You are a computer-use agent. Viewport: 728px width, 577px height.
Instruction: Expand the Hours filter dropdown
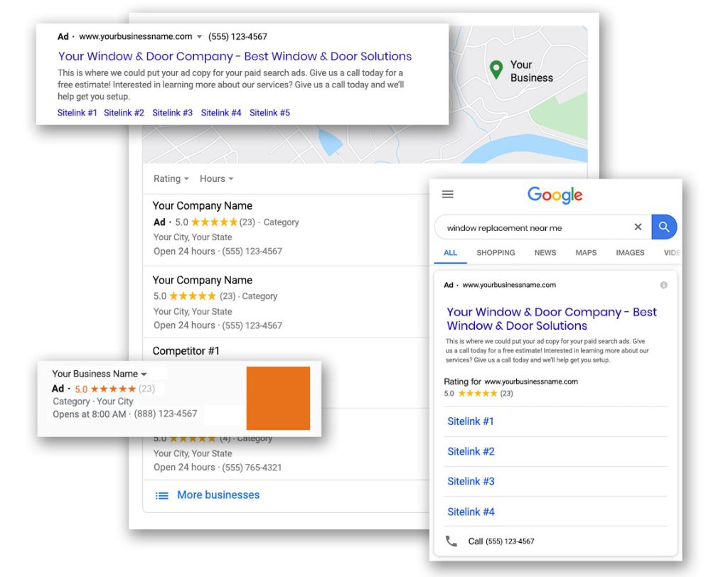click(216, 179)
